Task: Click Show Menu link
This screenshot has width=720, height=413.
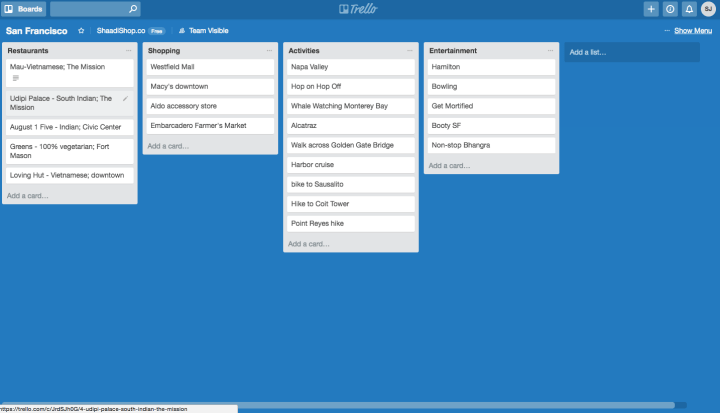Action: point(692,31)
